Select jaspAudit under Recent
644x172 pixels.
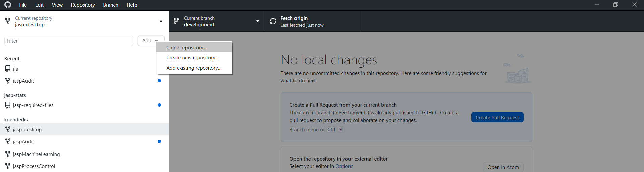point(85,81)
